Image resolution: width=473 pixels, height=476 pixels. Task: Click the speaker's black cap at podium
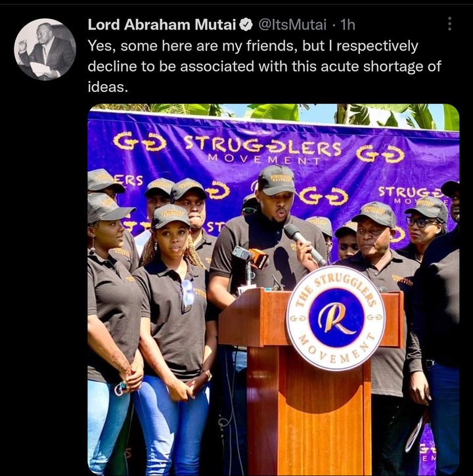pos(277,180)
